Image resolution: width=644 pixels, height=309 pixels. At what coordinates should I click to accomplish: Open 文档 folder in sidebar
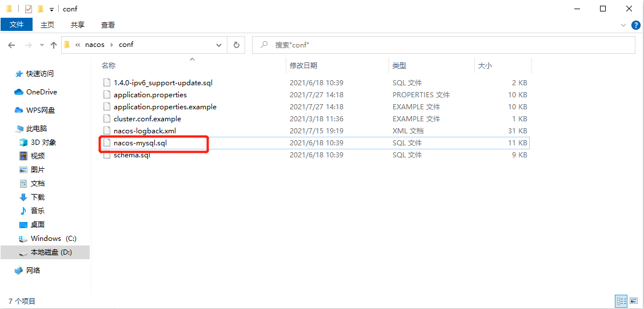pos(37,184)
